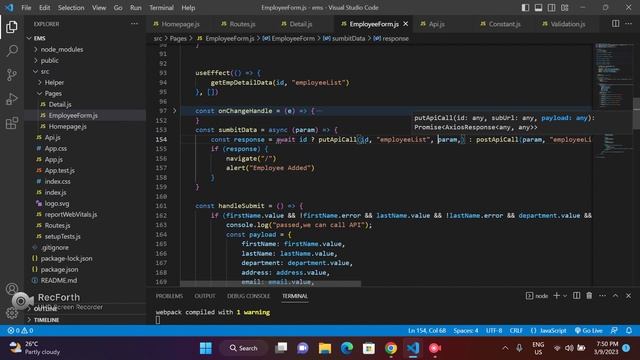Screen dimensions: 640x360
Task: Maximize the panel size chevron
Action: click(616, 296)
